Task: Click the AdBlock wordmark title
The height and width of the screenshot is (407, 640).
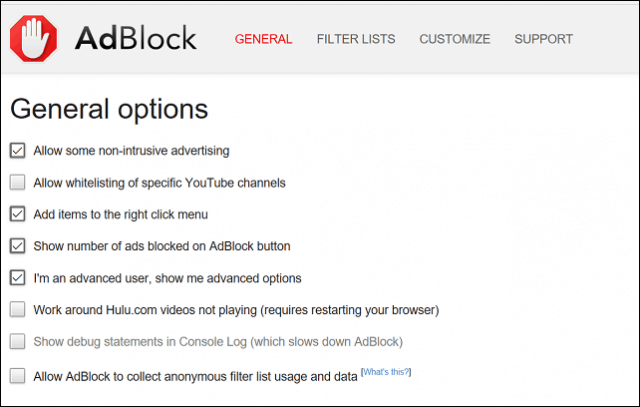Action: [x=136, y=38]
